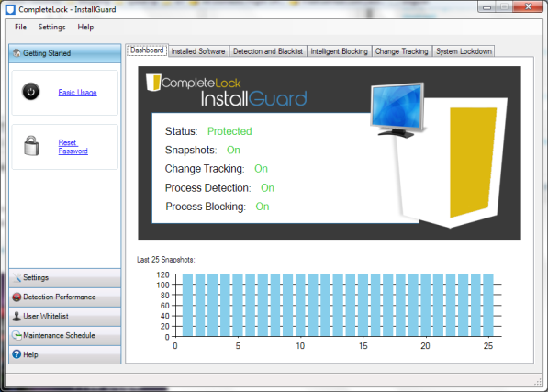
Task: Click the User Whitelist person icon
Action: tap(17, 316)
